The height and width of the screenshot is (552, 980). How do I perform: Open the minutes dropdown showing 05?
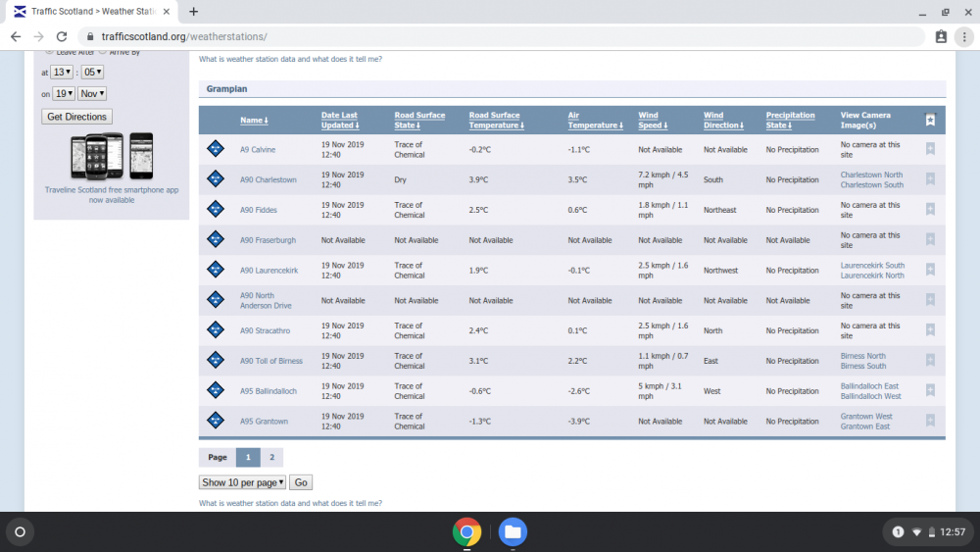[x=92, y=72]
